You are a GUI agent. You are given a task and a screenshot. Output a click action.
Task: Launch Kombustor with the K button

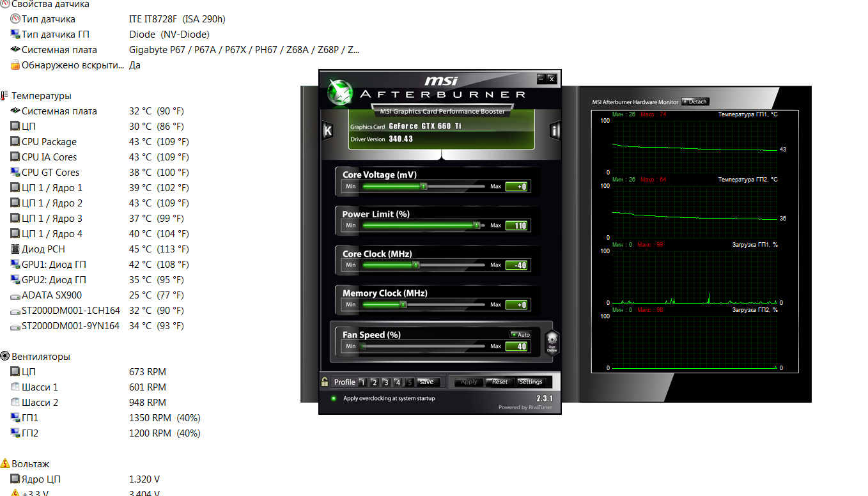pos(328,131)
